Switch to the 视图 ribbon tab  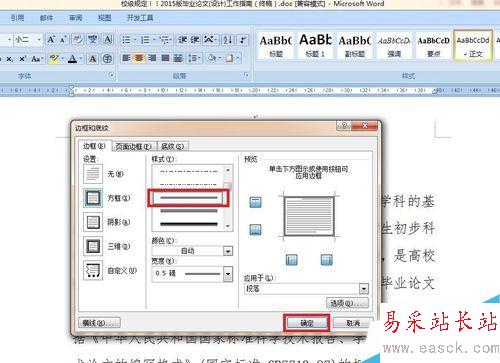coord(105,17)
